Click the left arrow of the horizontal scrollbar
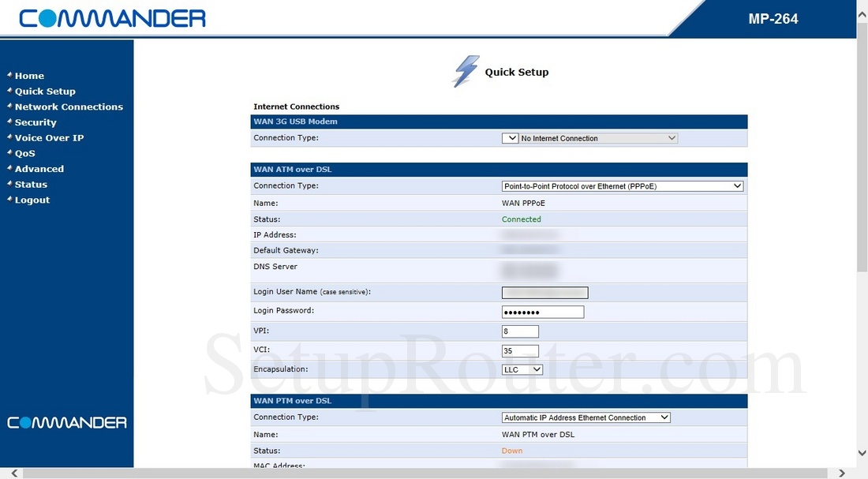This screenshot has width=868, height=479. [13, 471]
